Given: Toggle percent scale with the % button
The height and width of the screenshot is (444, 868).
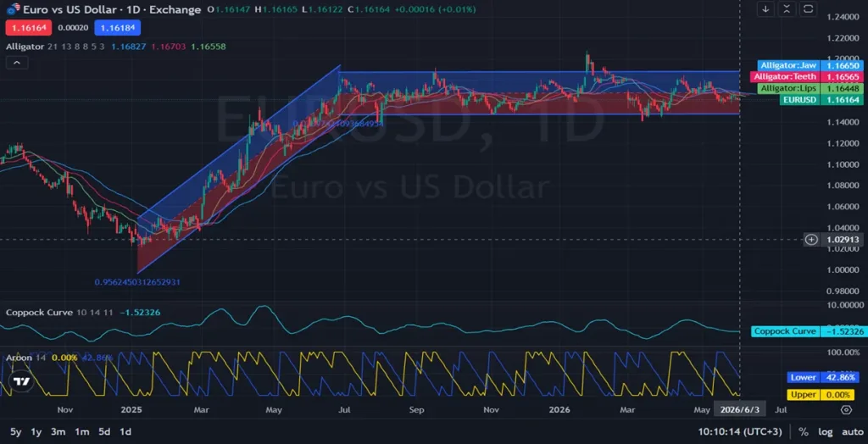Looking at the screenshot, I should pyautogui.click(x=803, y=432).
